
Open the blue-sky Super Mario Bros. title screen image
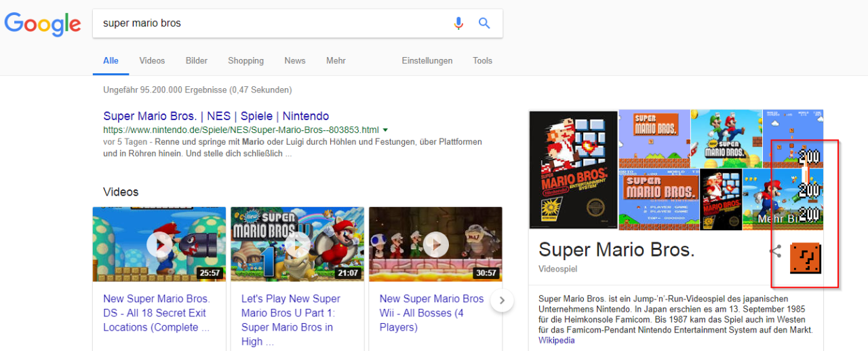(x=654, y=138)
